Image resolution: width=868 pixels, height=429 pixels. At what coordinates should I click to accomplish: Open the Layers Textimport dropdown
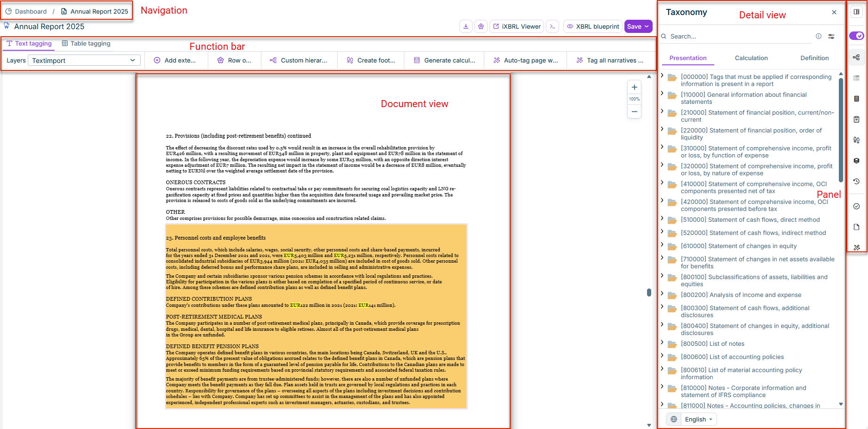click(84, 60)
